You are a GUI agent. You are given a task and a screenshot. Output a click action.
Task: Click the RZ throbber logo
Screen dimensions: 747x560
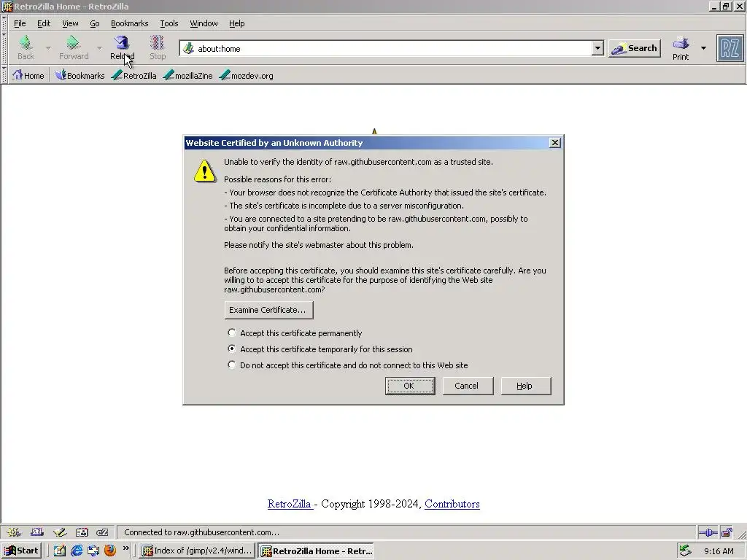(729, 48)
